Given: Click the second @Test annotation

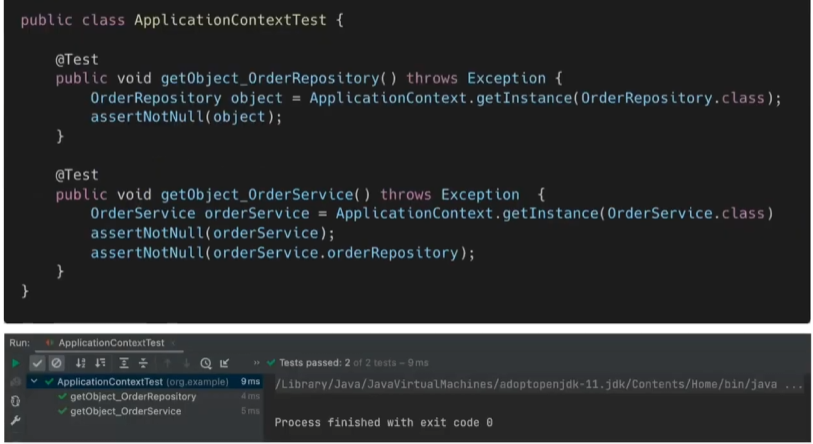Looking at the screenshot, I should pos(77,175).
